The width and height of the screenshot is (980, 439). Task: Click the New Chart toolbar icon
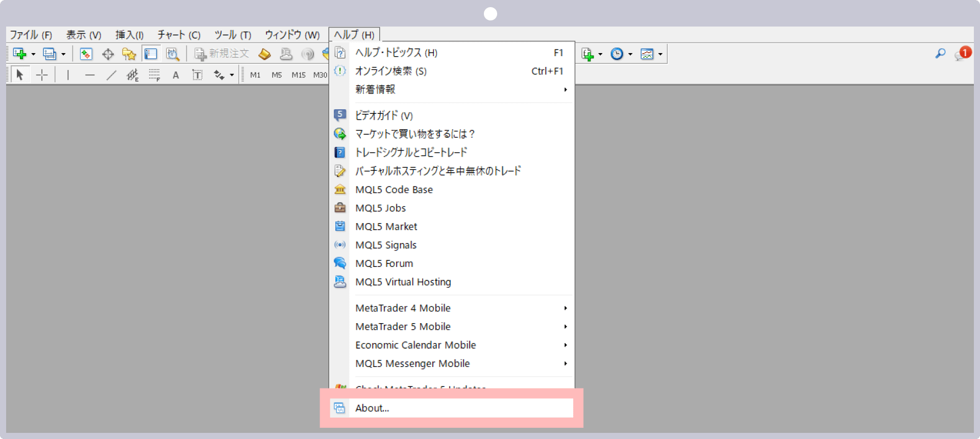[x=19, y=54]
